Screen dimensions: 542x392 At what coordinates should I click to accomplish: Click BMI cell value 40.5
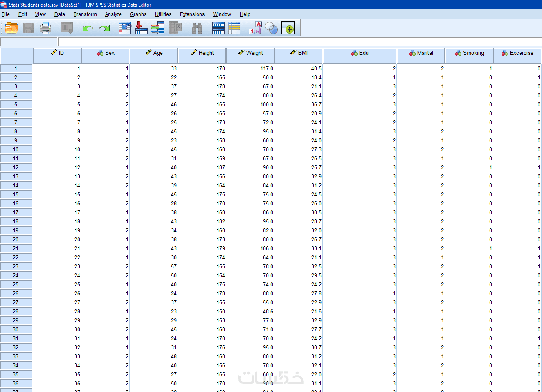(x=299, y=68)
